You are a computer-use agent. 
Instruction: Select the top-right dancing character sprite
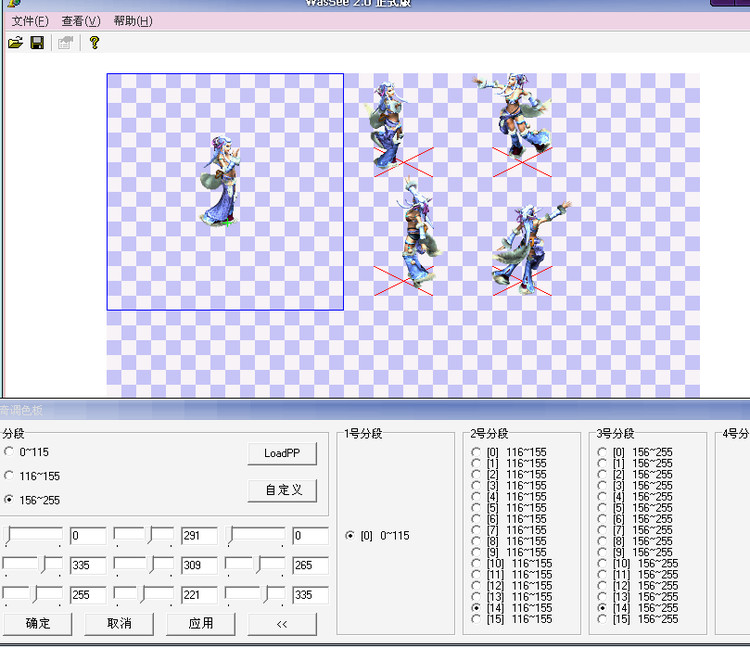coord(516,115)
